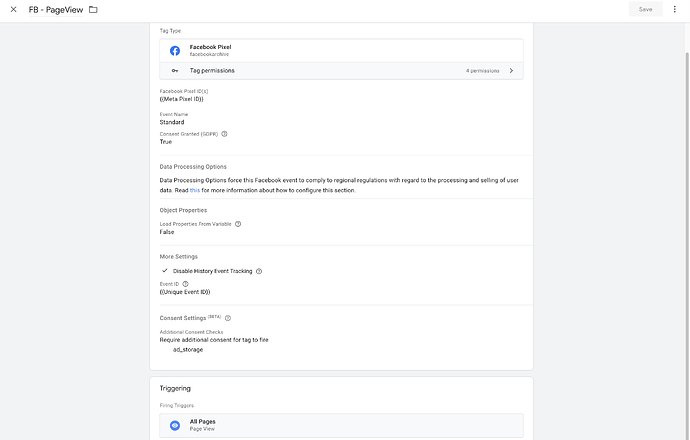Open the All Pages firing trigger
The image size is (690, 440).
(341, 425)
